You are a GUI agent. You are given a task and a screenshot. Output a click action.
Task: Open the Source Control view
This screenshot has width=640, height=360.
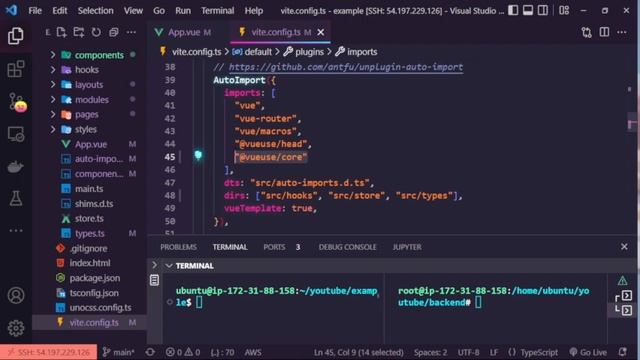(x=17, y=102)
